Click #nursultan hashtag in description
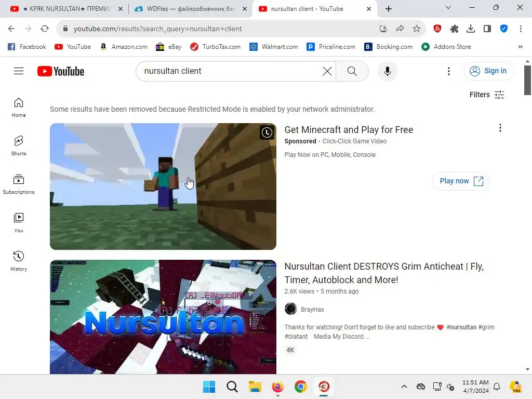The image size is (532, 399). pyautogui.click(x=461, y=327)
